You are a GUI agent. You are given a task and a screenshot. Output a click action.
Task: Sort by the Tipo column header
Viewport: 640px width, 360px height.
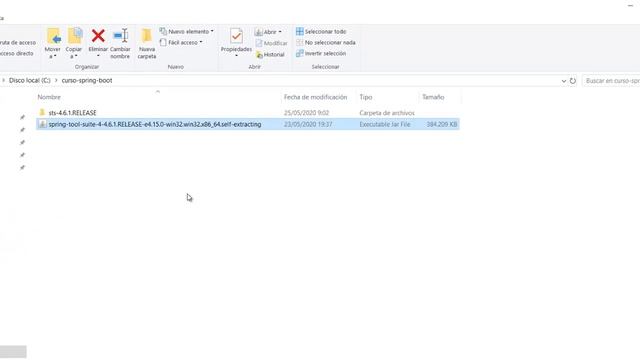[x=365, y=97]
